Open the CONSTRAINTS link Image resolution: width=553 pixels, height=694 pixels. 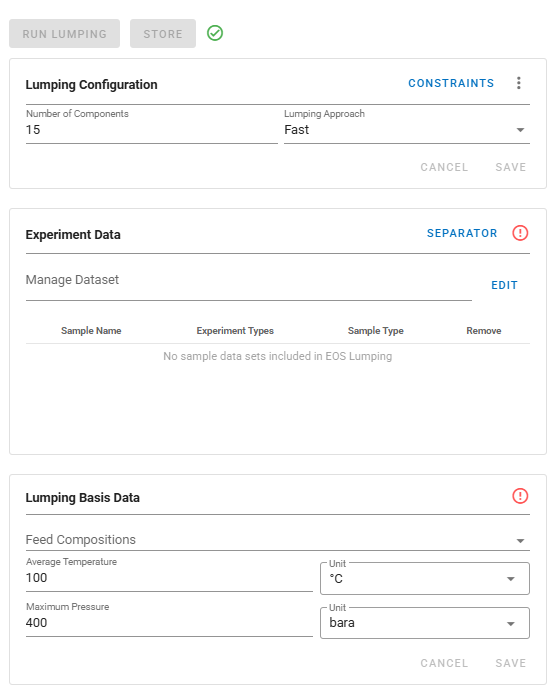coord(451,83)
